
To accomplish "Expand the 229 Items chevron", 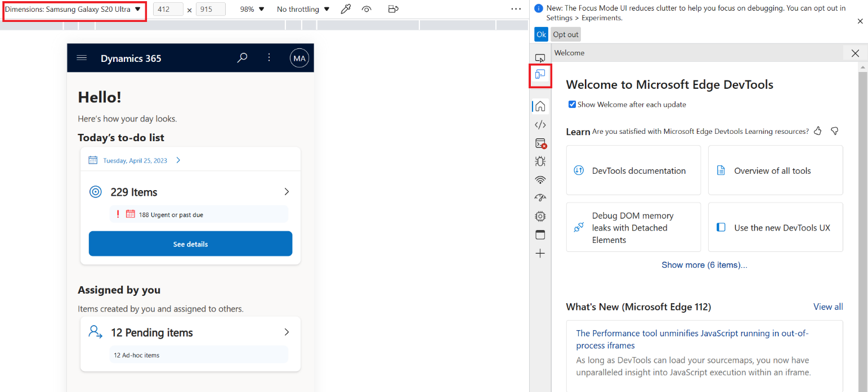I will point(287,192).
